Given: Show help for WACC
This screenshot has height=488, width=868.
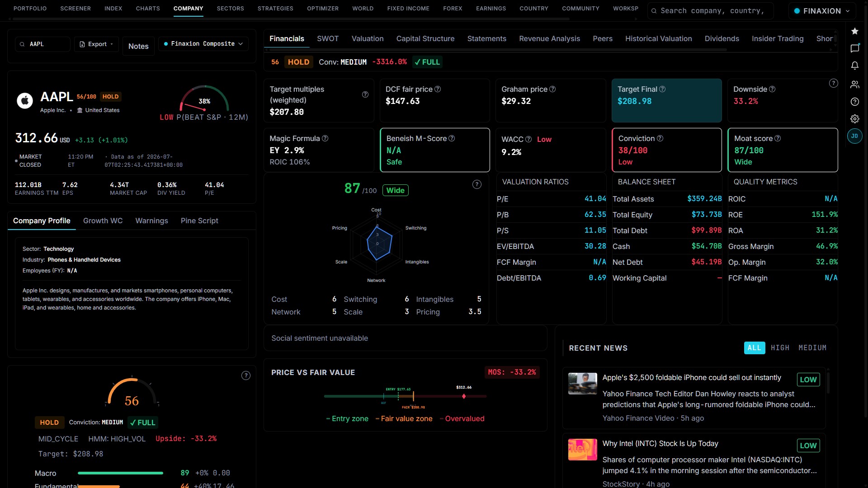Looking at the screenshot, I should tap(528, 139).
